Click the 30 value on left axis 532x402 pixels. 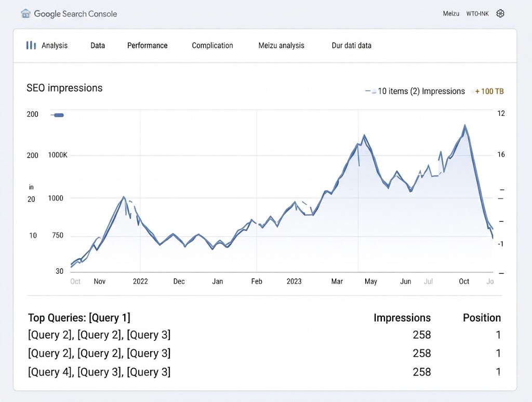coord(59,271)
